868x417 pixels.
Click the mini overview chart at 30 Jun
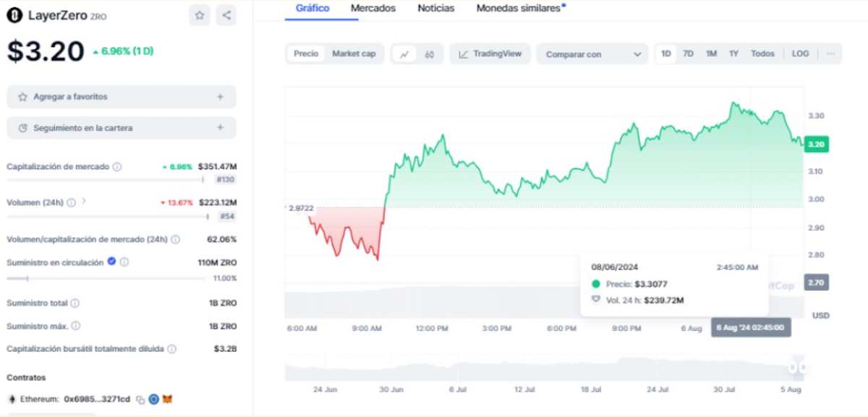point(391,369)
